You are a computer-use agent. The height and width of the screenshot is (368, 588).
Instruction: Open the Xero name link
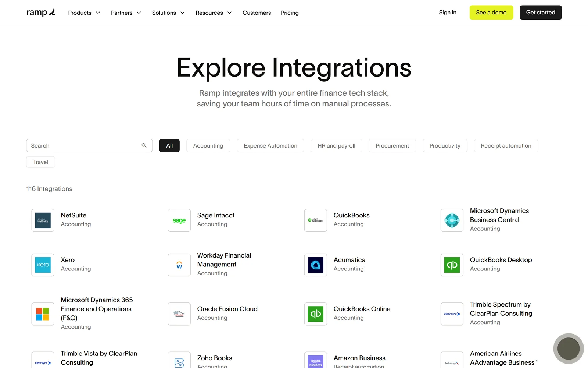click(x=68, y=260)
